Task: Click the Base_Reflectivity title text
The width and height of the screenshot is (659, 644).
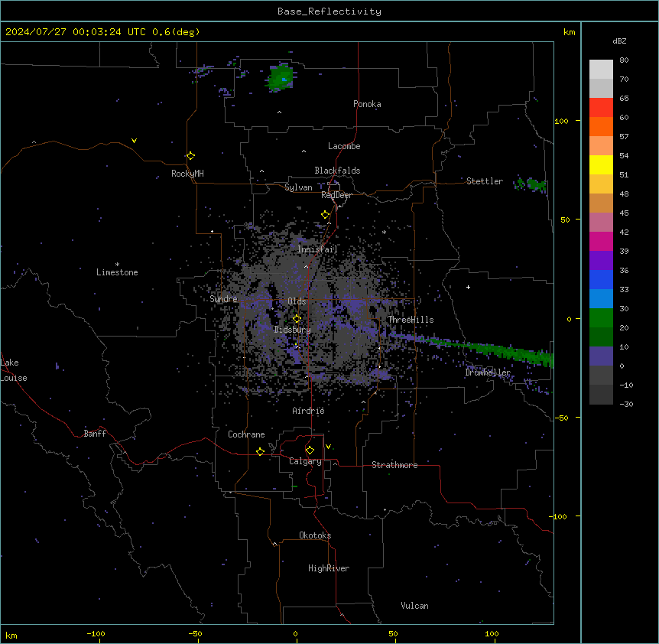Action: (329, 11)
